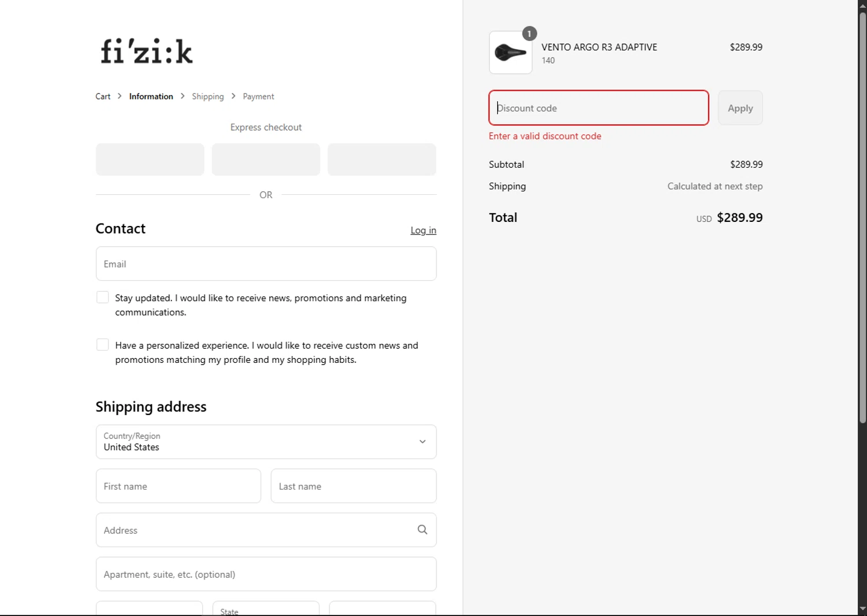Click the Country/Region dropdown chevron
The height and width of the screenshot is (616, 867).
[x=423, y=442]
